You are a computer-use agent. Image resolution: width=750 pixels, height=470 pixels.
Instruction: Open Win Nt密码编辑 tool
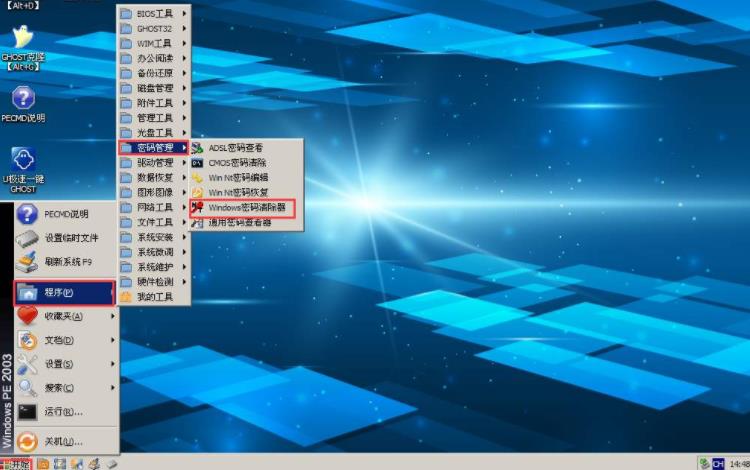[x=246, y=177]
